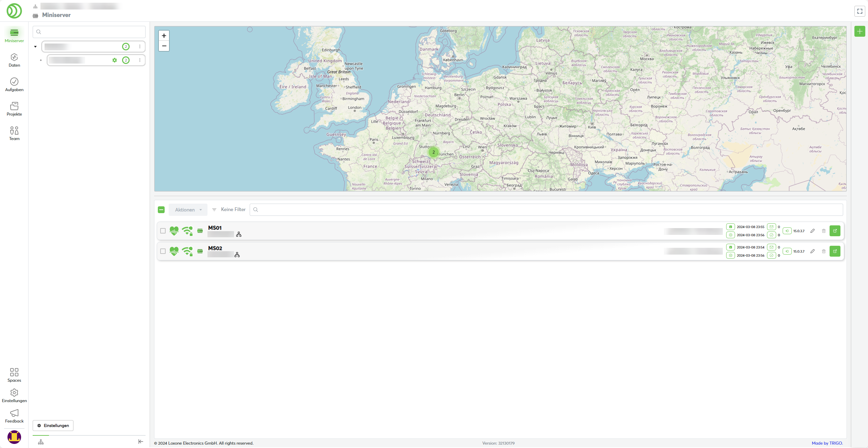This screenshot has width=868, height=448.
Task: Open the Team section
Action: tap(14, 134)
